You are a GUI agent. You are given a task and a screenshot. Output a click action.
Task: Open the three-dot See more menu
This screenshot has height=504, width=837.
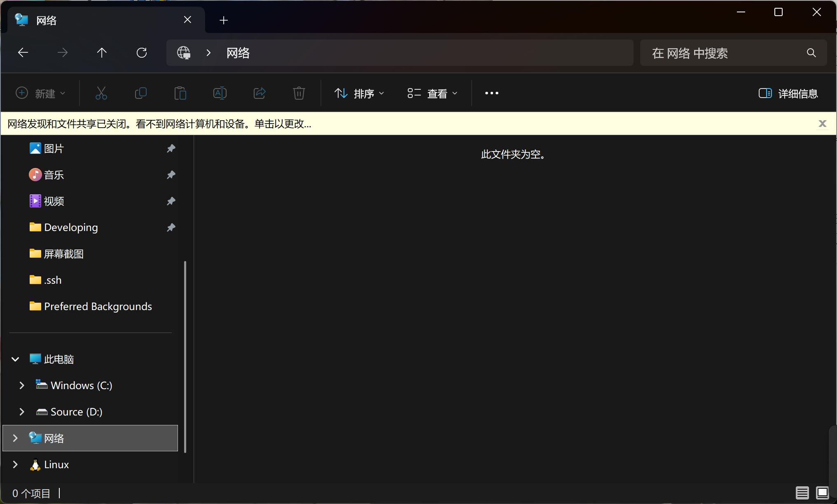(x=492, y=93)
